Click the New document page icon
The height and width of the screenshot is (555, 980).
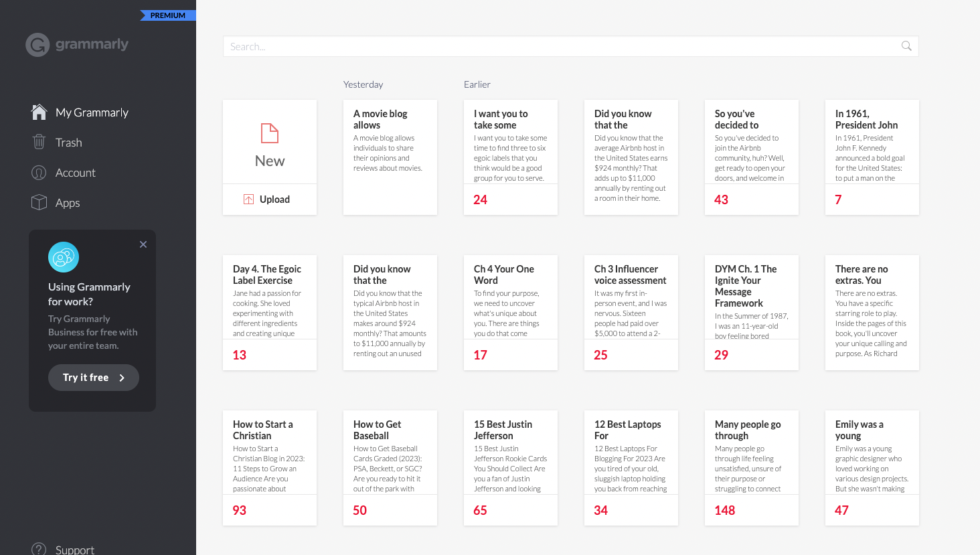(x=270, y=133)
